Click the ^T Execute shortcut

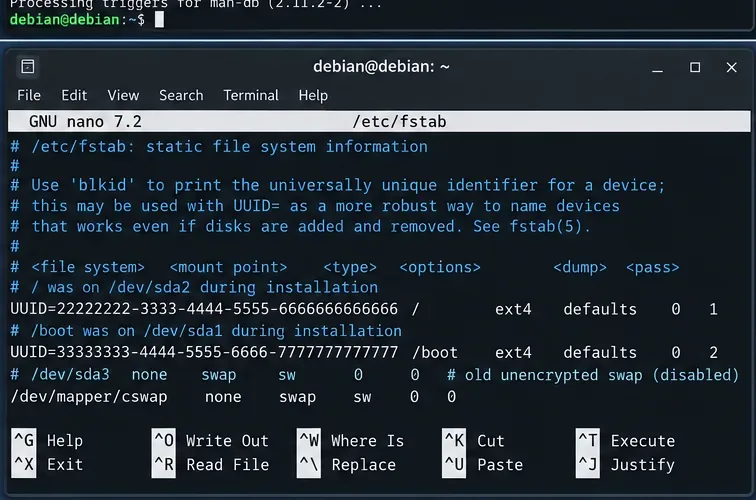[x=625, y=440]
